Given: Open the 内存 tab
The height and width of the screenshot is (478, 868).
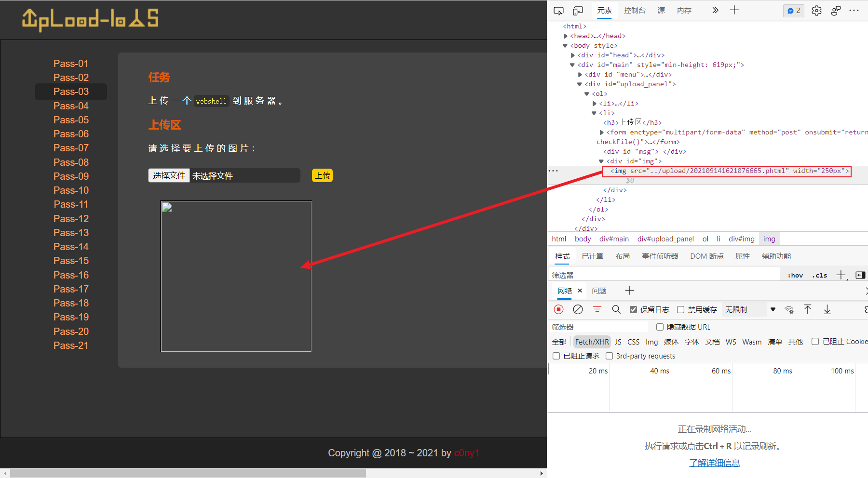Looking at the screenshot, I should (x=684, y=11).
